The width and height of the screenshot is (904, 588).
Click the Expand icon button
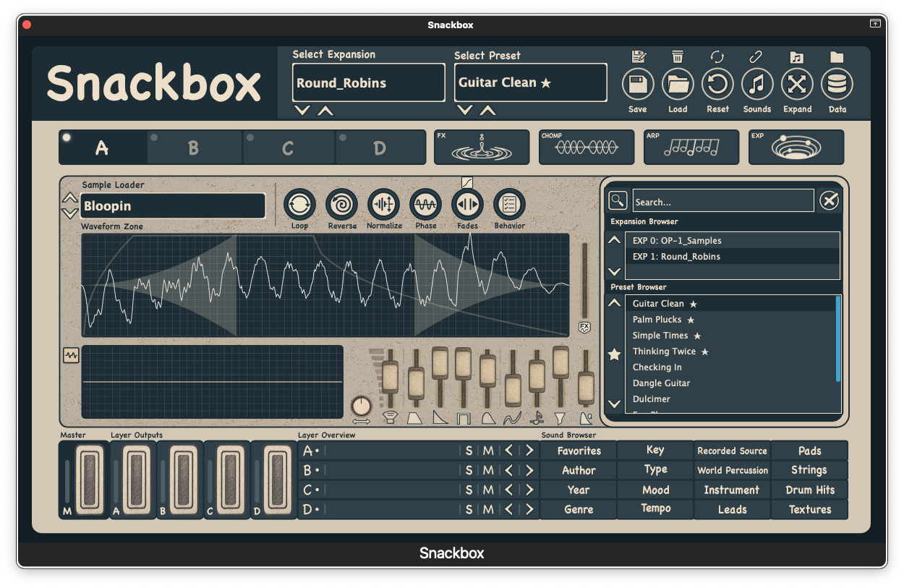coord(797,85)
